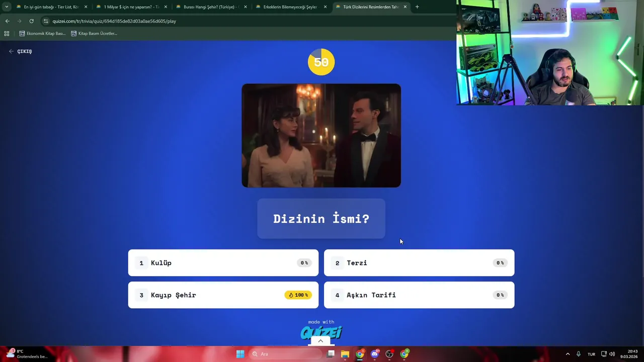This screenshot has height=362, width=644.
Task: Choose answer 3 Kayıp Şehir
Action: click(223, 295)
